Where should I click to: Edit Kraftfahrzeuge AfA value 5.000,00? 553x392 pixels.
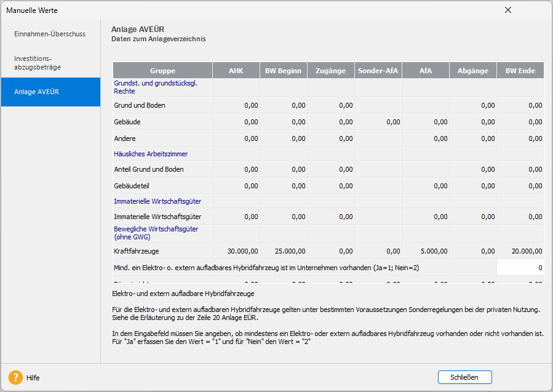click(426, 250)
